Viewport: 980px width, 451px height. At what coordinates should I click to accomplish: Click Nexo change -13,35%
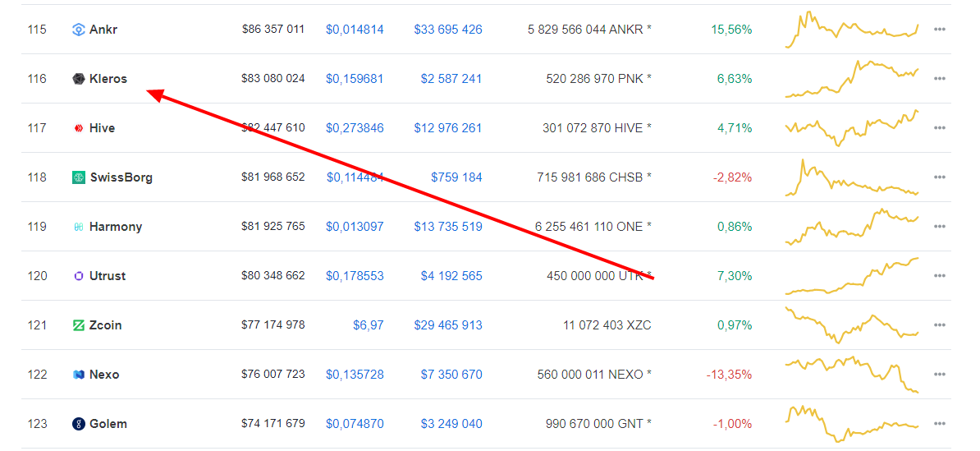pos(730,375)
